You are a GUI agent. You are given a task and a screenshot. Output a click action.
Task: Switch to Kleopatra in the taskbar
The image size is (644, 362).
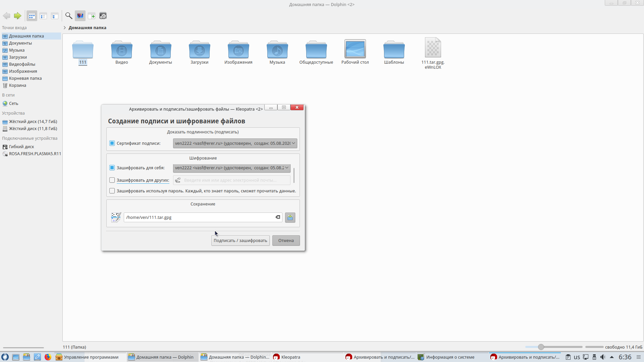click(290, 357)
